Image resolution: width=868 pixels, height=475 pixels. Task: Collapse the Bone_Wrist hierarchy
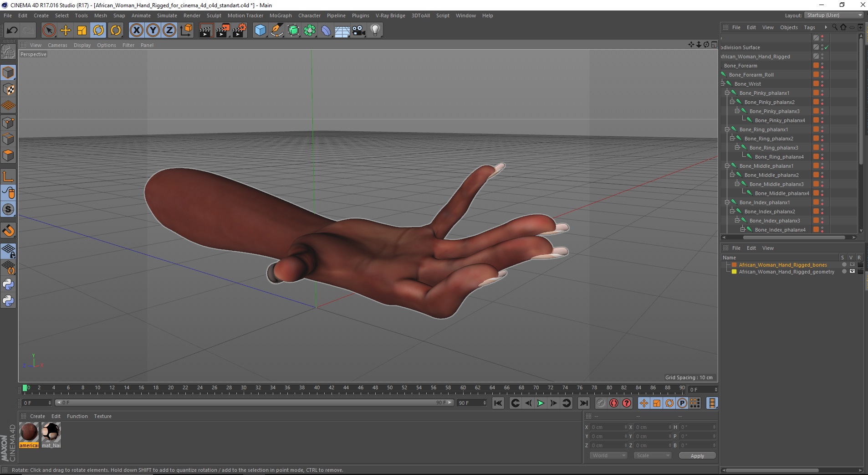pyautogui.click(x=723, y=84)
